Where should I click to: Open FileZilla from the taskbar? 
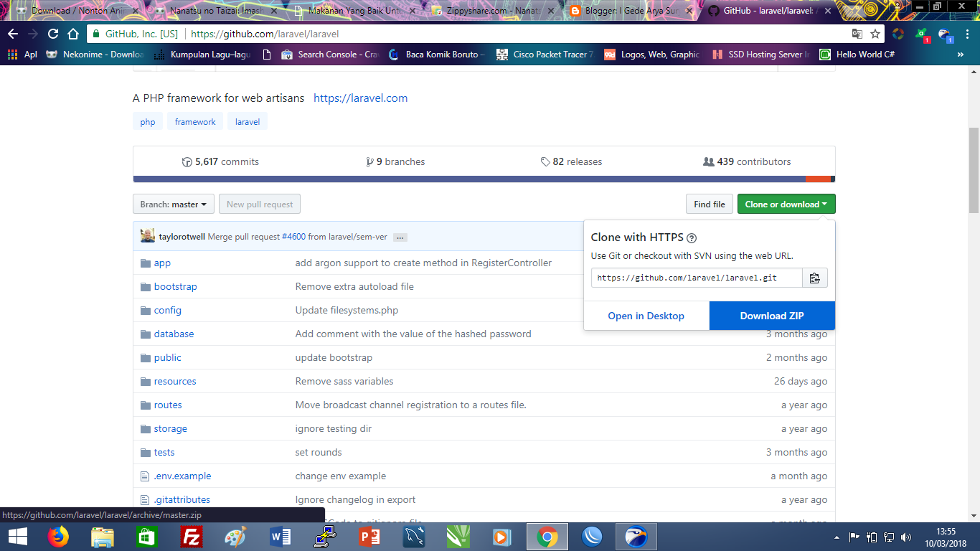click(192, 537)
